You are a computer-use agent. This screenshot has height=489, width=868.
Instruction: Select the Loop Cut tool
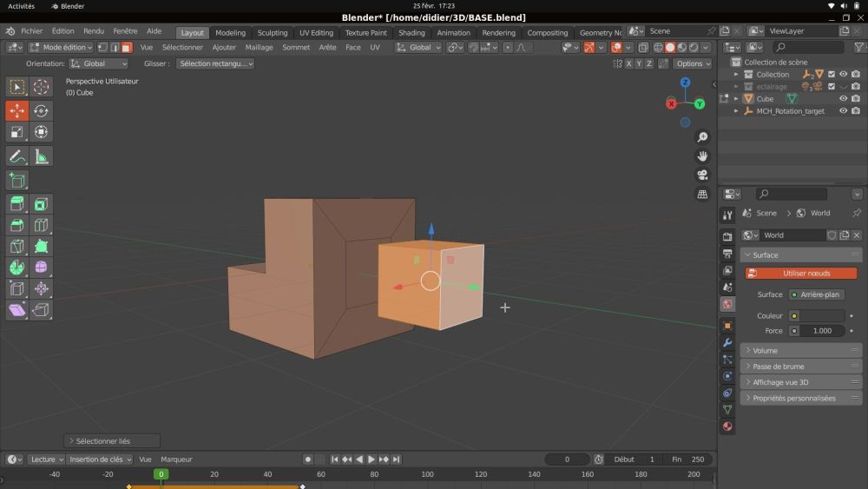pos(41,226)
